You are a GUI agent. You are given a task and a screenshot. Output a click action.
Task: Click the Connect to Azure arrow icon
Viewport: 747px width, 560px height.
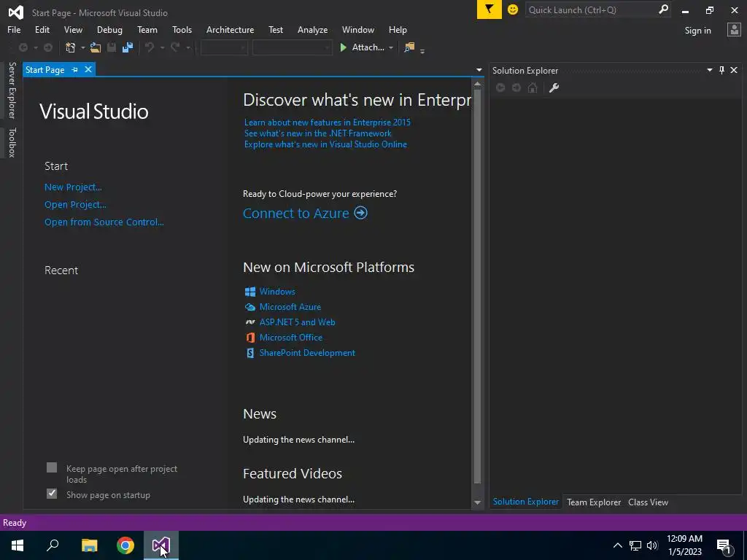(x=360, y=212)
